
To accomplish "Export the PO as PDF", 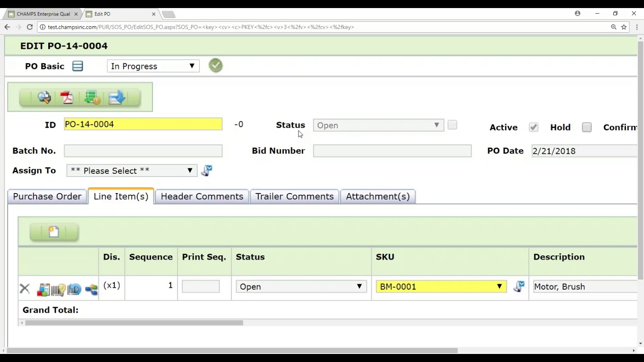I will (x=67, y=98).
